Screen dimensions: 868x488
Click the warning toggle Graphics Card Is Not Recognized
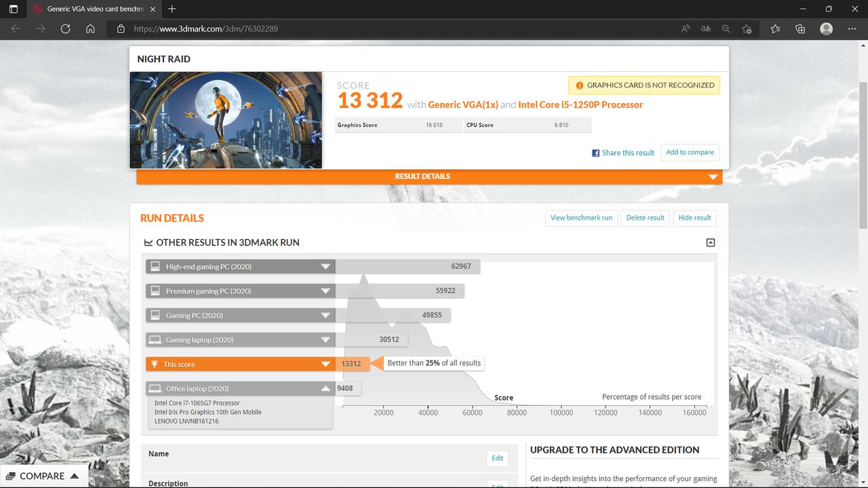(644, 85)
